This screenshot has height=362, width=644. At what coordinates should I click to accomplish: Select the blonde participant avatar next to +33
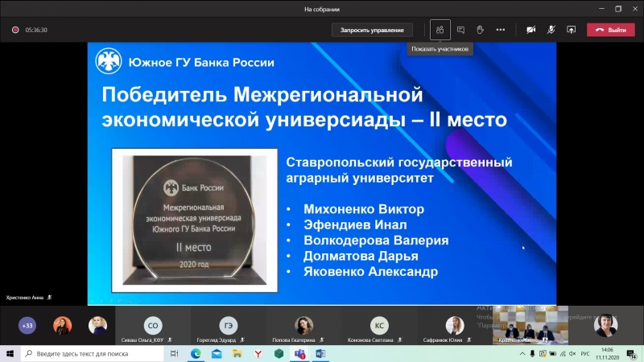click(97, 326)
